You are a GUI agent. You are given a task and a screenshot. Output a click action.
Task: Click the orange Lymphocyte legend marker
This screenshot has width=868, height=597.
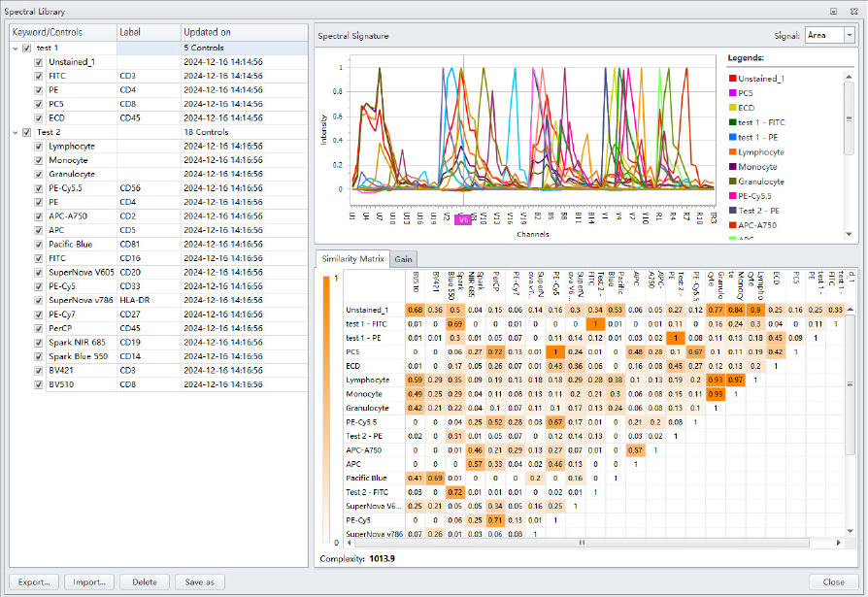coord(732,151)
